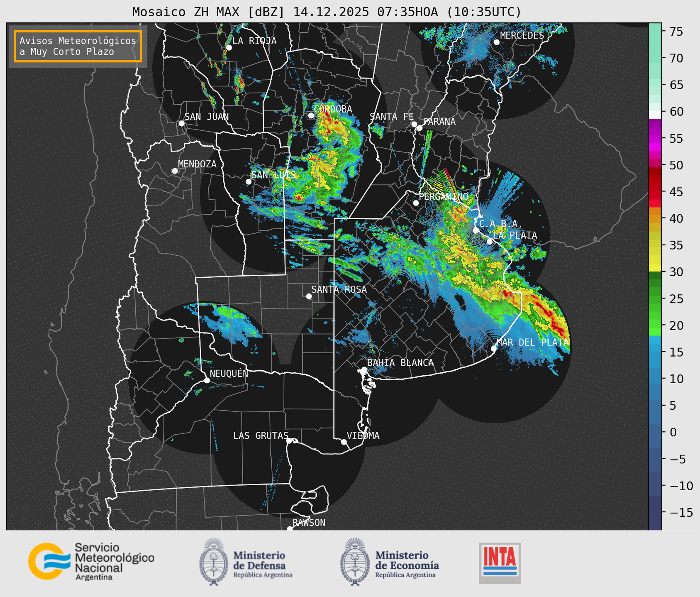Click the BAHÍA BLANCA city marker dot
The width and height of the screenshot is (700, 597).
pyautogui.click(x=364, y=369)
